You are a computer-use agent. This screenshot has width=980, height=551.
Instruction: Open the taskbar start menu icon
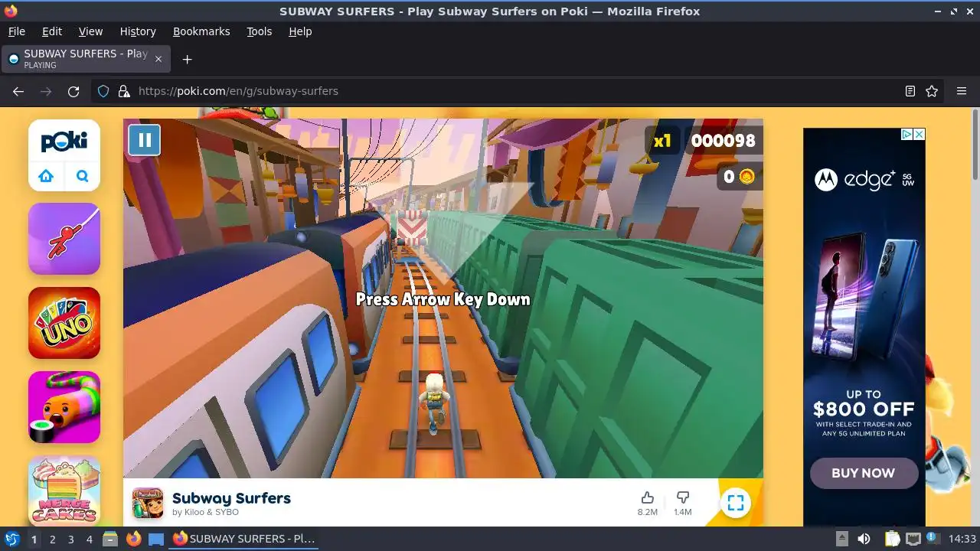pos(12,539)
